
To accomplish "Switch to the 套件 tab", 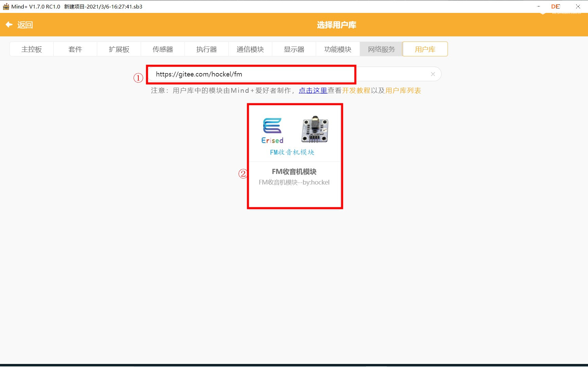I will (x=75, y=49).
